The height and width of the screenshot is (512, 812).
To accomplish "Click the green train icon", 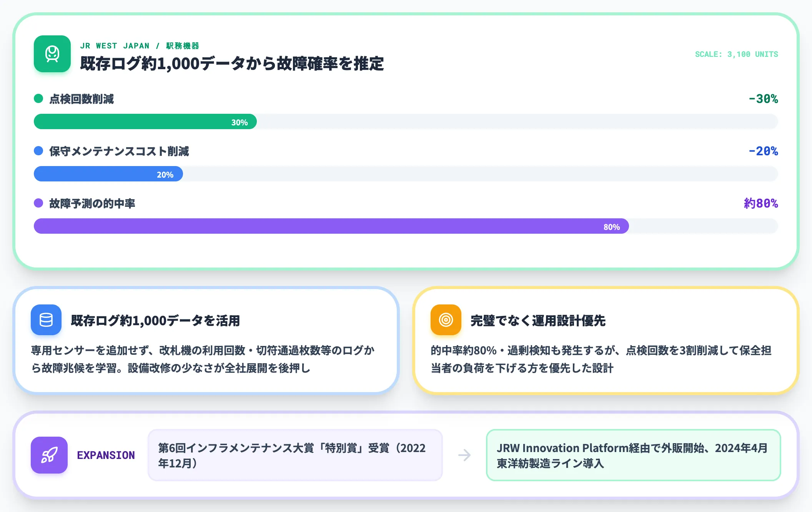I will (x=52, y=54).
